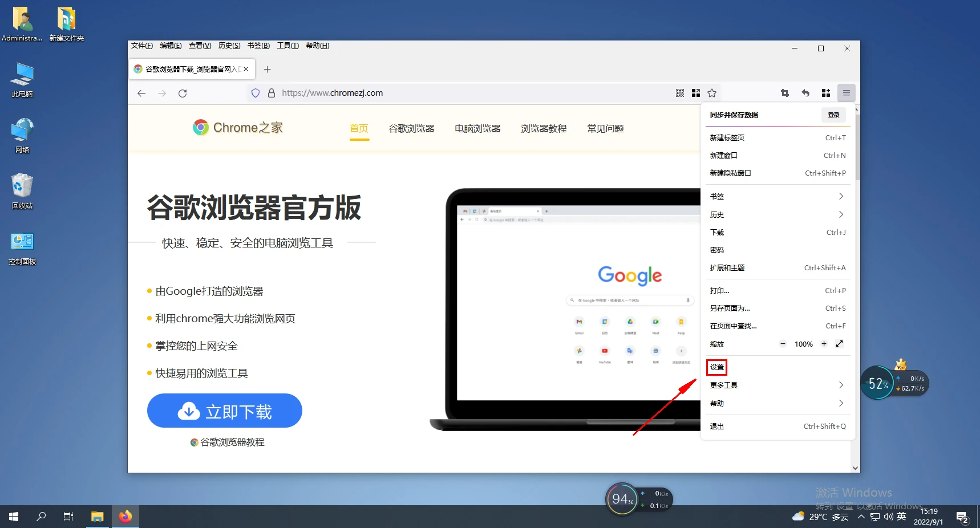Click the crop screenshot toolbar icon
Screen dimensions: 980x528
click(785, 93)
